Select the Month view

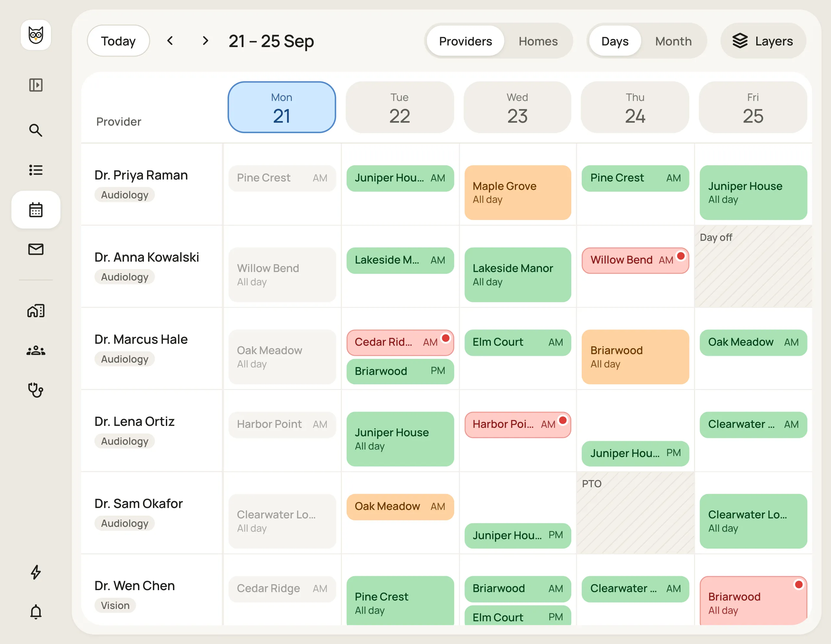[673, 41]
